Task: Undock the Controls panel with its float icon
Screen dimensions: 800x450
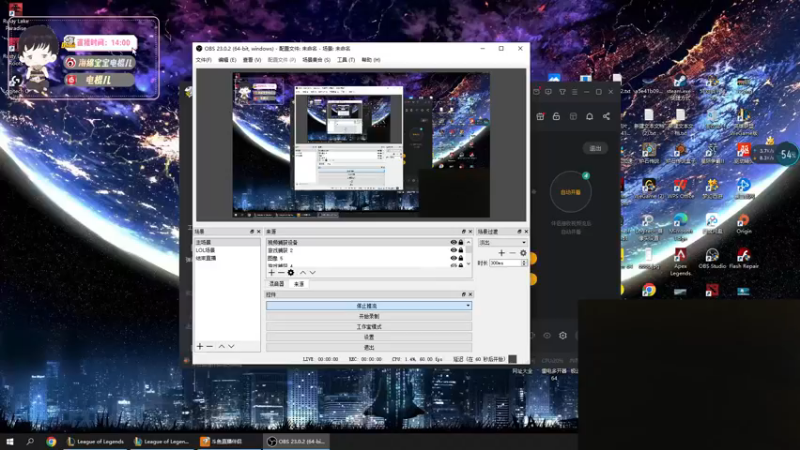Action: 463,294
